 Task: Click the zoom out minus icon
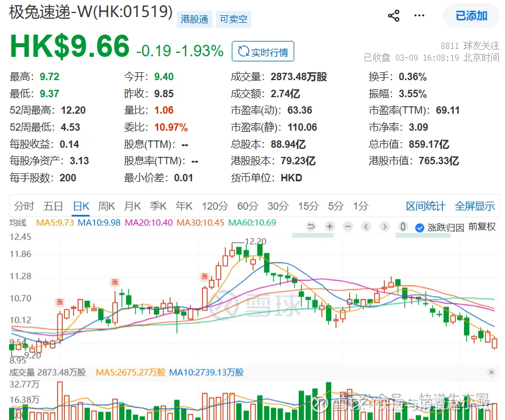[x=348, y=227]
